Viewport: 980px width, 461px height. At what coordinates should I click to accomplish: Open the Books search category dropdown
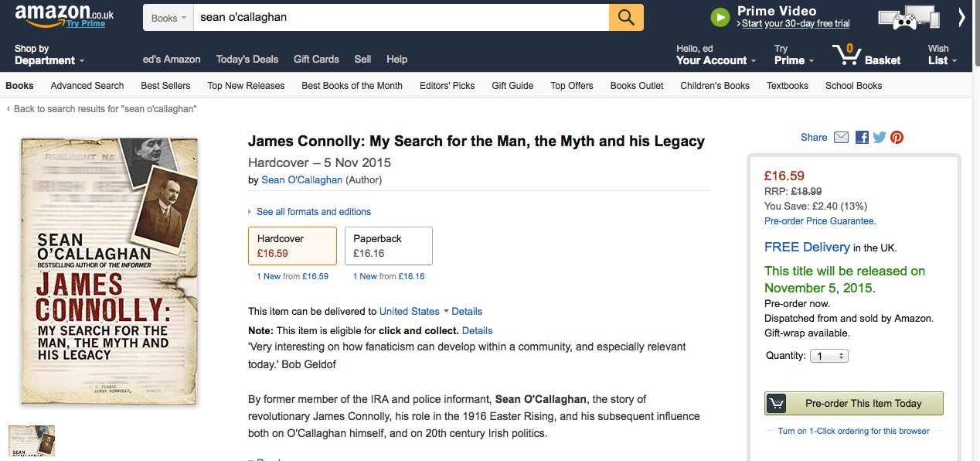tap(168, 18)
